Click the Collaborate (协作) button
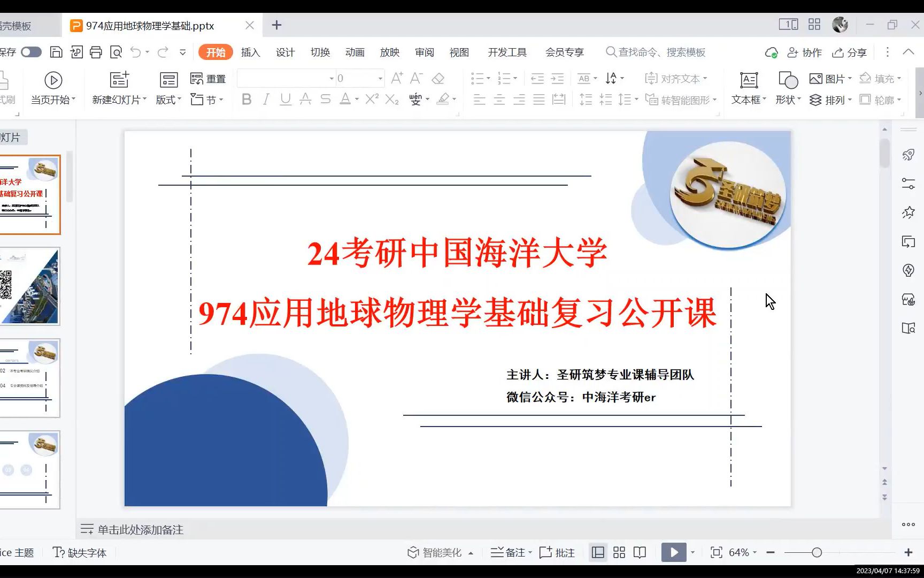This screenshot has width=924, height=578. point(804,52)
